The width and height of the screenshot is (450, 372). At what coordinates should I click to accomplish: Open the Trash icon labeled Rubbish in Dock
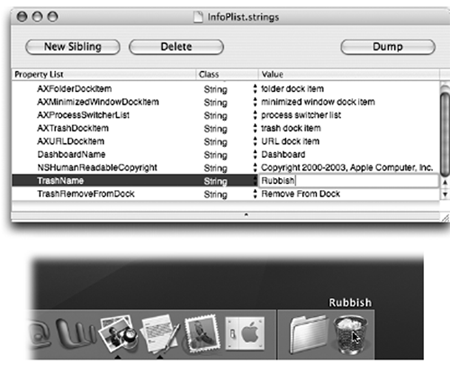point(351,335)
